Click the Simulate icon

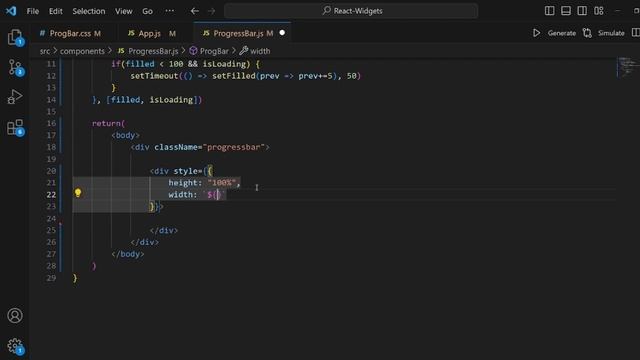(x=587, y=33)
